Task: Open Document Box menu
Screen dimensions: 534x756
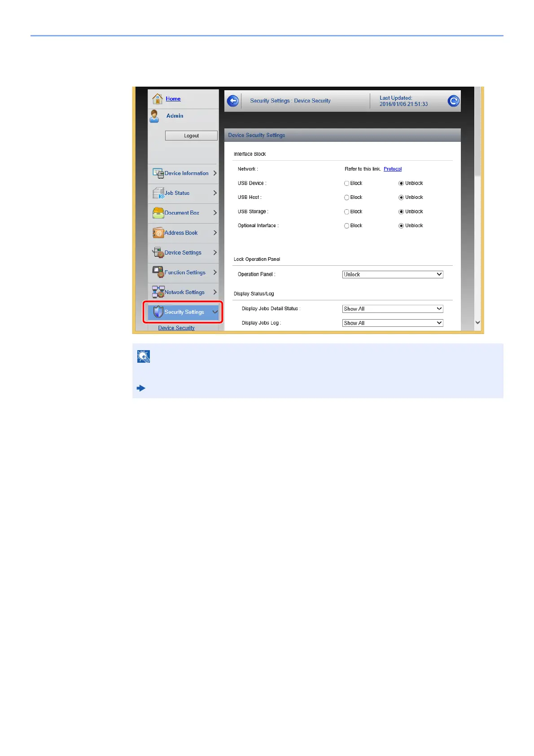Action: pyautogui.click(x=184, y=213)
